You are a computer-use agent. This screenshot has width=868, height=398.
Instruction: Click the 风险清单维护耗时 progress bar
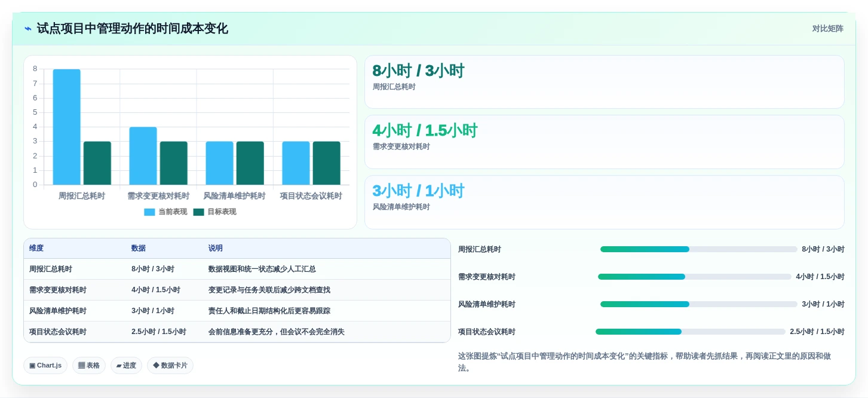pyautogui.click(x=699, y=304)
